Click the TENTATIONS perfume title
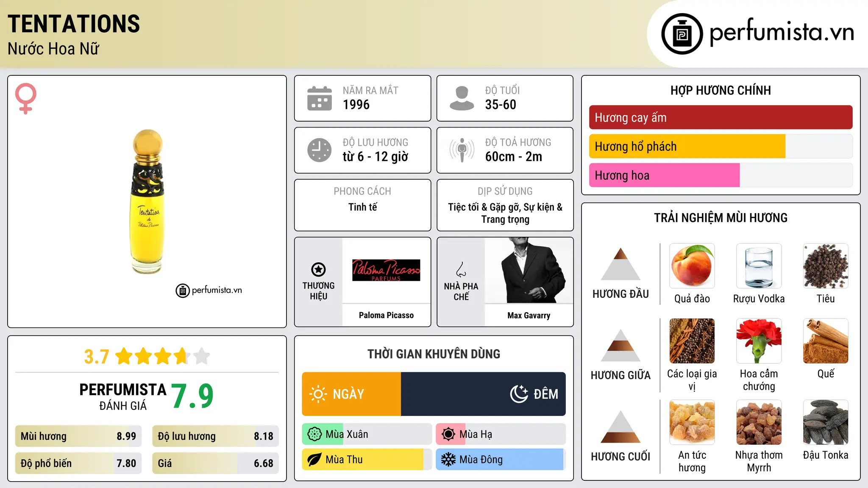868x488 pixels. 74,24
